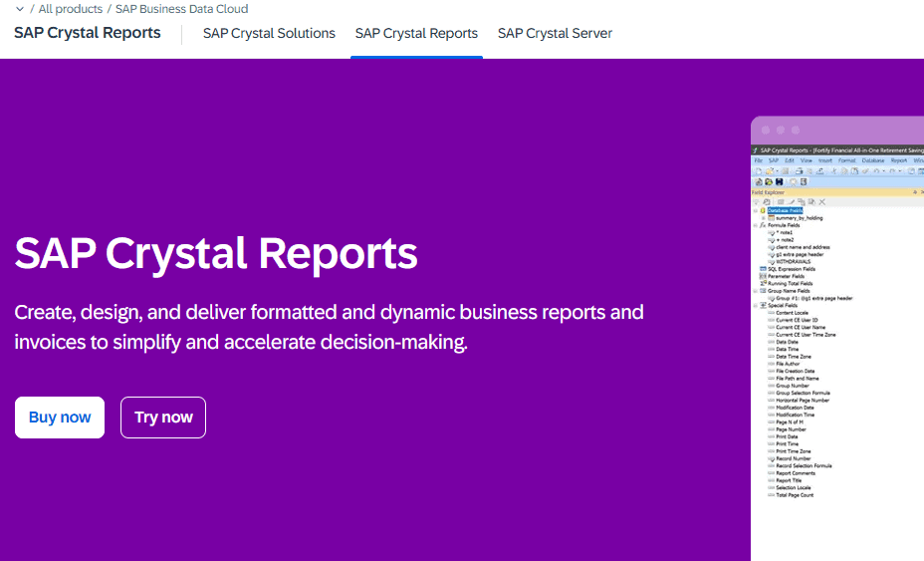Click the Group Name Fields icon

point(763,291)
